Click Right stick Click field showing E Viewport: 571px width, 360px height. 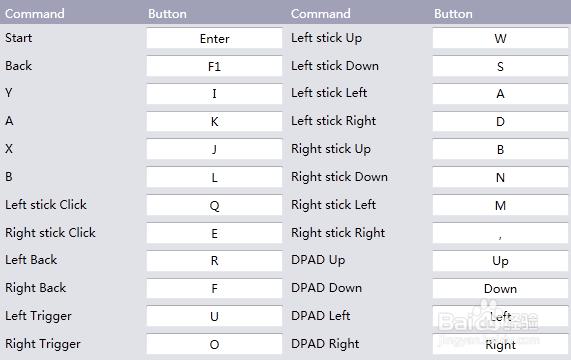click(x=214, y=233)
